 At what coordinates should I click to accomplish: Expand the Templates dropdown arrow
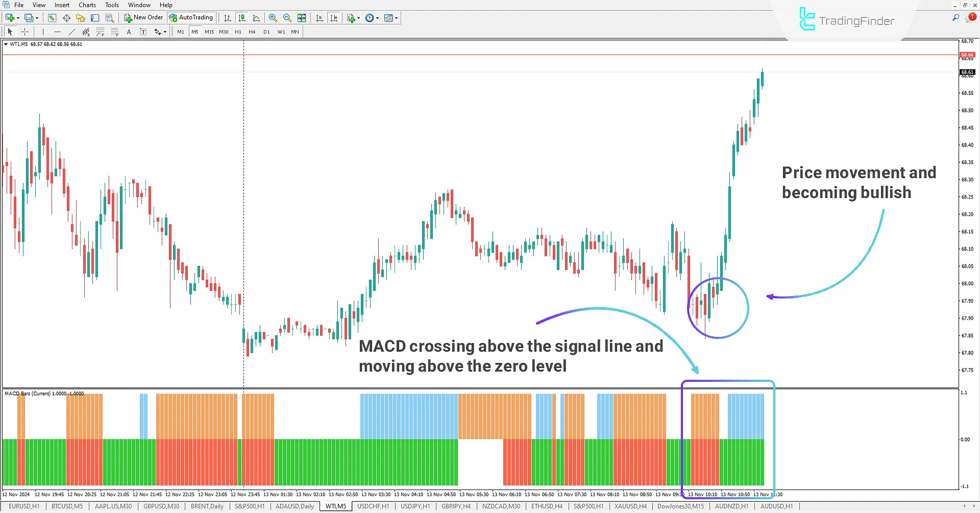tap(396, 18)
